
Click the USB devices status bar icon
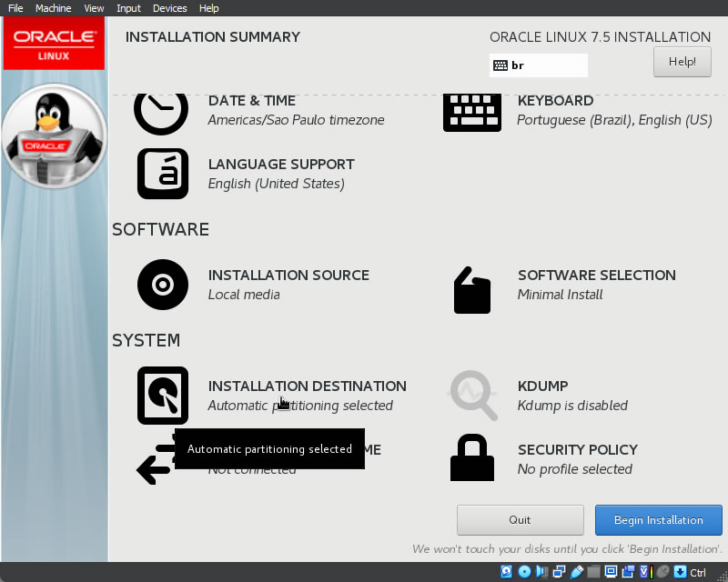(576, 571)
